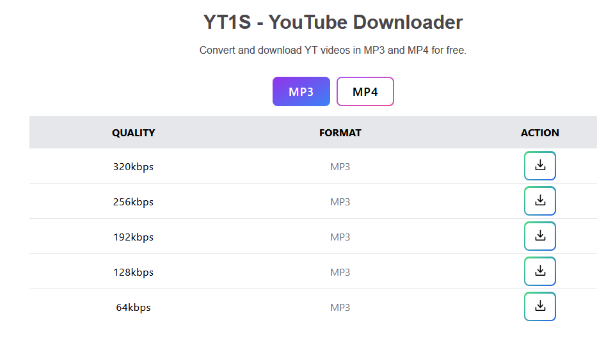The width and height of the screenshot is (597, 364).
Task: Download the 192kbps MP3 file
Action: tap(540, 236)
